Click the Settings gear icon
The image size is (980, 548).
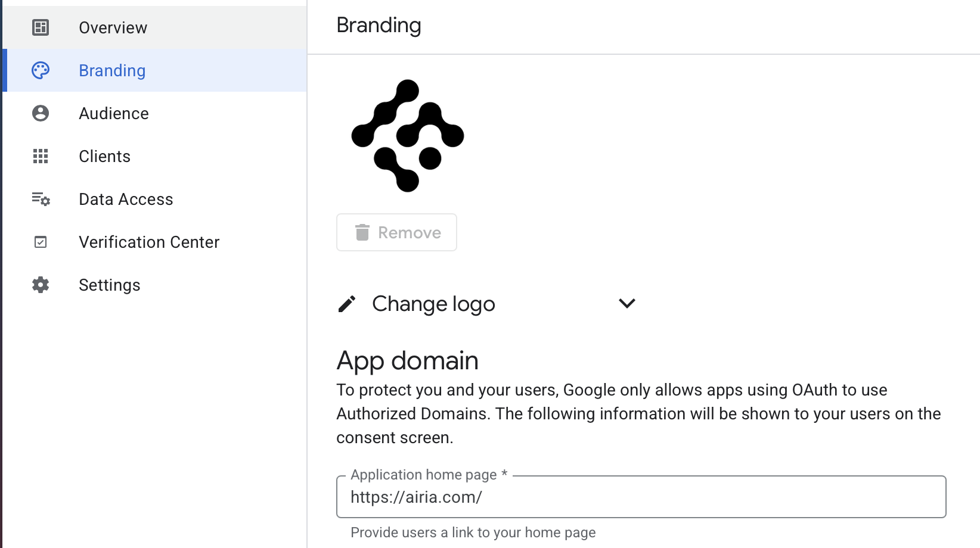coord(40,285)
